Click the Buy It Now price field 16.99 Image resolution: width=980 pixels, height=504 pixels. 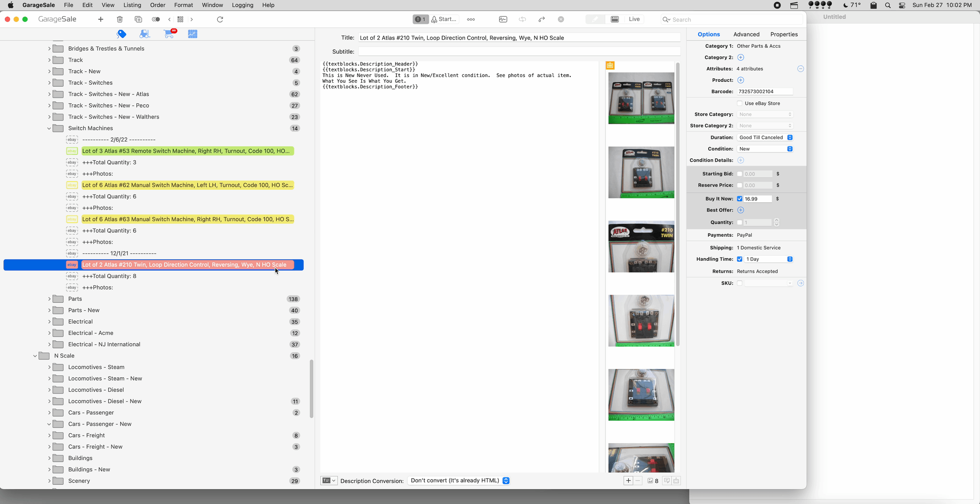pos(757,199)
